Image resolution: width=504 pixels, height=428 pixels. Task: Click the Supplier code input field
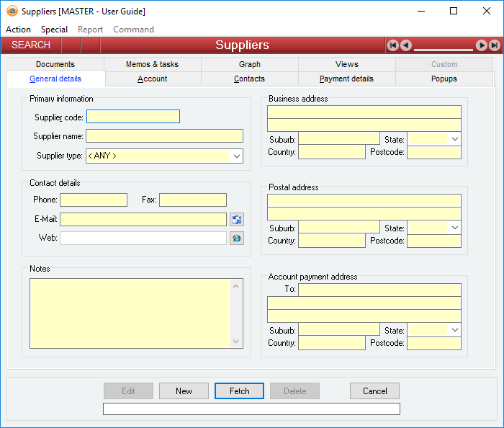point(132,117)
